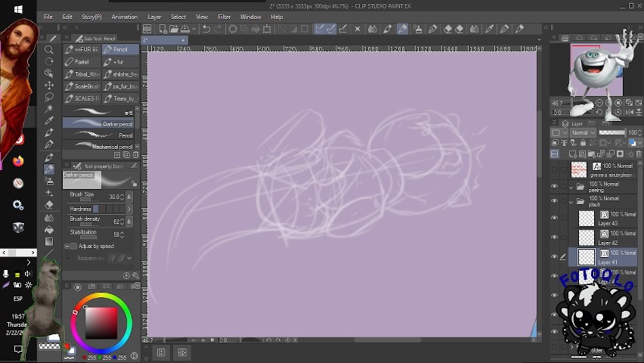Select the Zoom magnifier tool

click(x=49, y=50)
